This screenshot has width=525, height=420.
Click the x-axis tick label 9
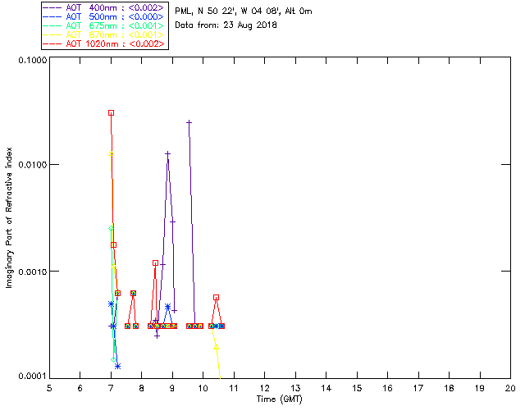[172, 388]
